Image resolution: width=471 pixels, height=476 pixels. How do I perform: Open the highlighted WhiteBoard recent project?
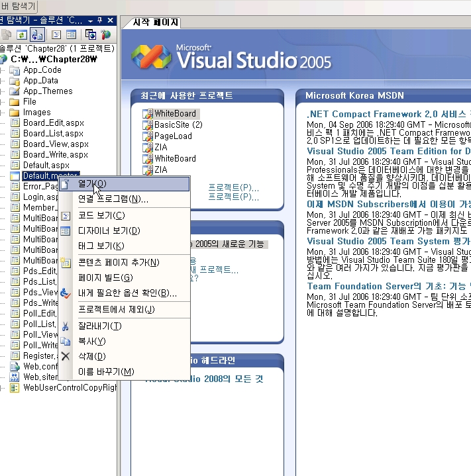(176, 113)
